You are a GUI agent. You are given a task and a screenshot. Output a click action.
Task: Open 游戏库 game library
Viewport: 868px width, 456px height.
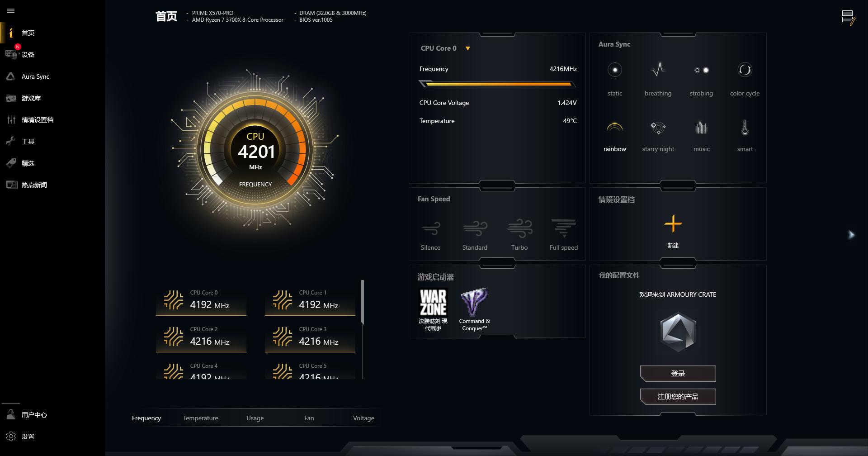pos(31,98)
